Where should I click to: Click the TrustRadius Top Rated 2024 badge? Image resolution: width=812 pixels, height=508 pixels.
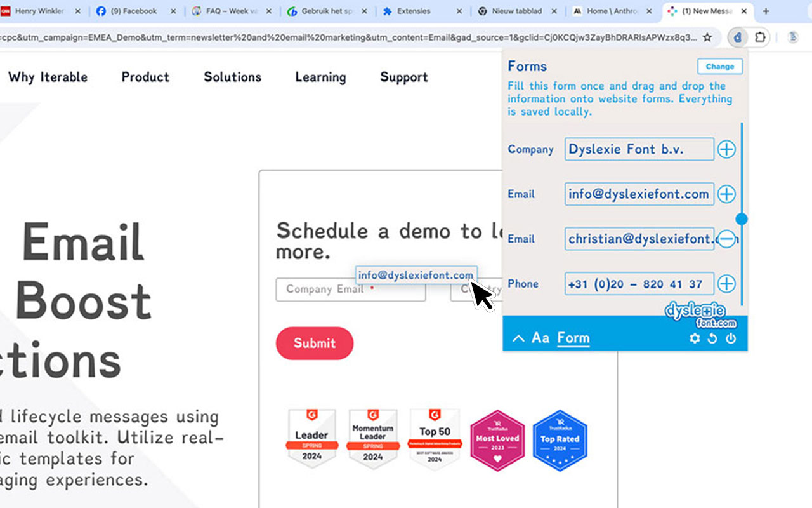560,441
